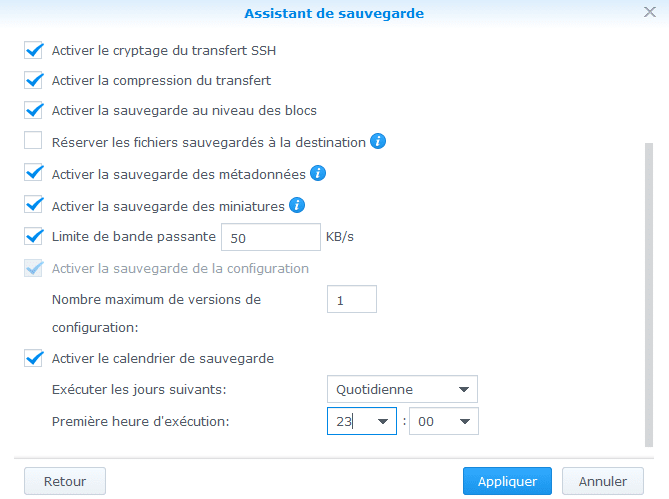Screen dimensions: 669x499
Task: Click the Retour button
Action: tap(65, 481)
